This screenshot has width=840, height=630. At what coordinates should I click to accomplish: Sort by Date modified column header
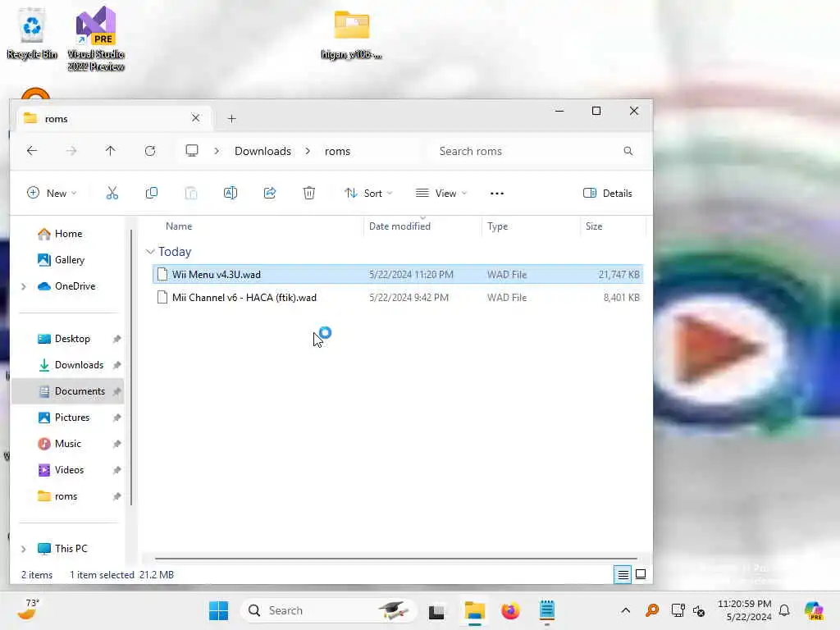click(x=399, y=226)
